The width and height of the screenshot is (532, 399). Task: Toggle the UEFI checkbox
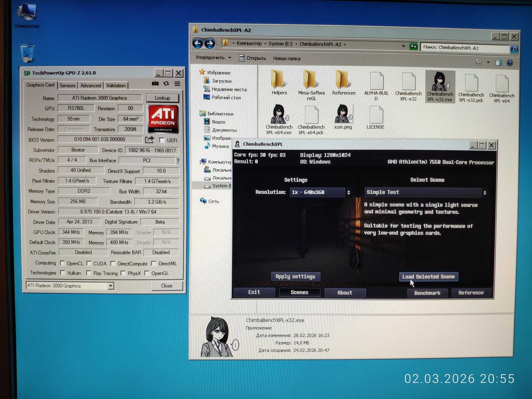pos(162,140)
